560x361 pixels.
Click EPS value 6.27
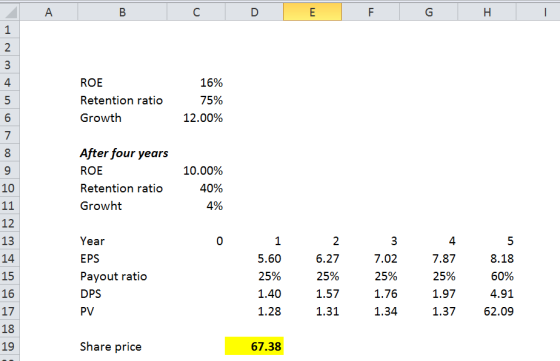pyautogui.click(x=328, y=259)
